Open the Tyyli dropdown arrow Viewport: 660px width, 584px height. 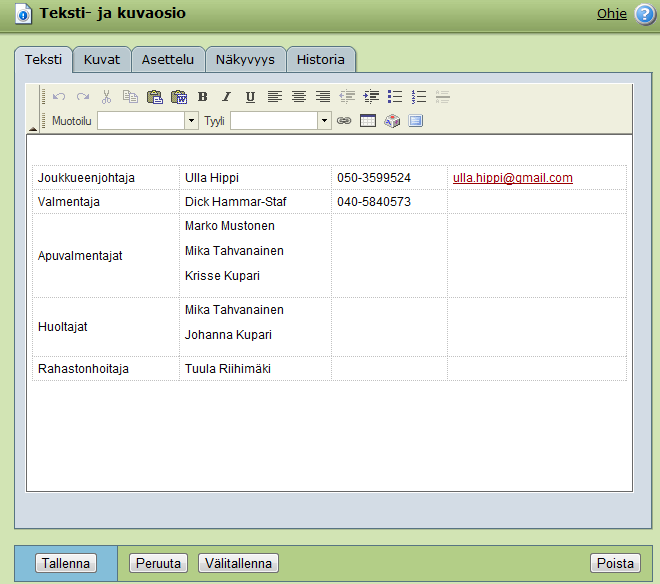325,121
